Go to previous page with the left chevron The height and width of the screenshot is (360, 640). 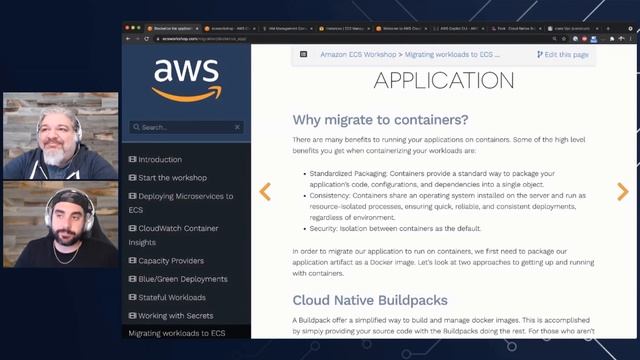(x=265, y=192)
